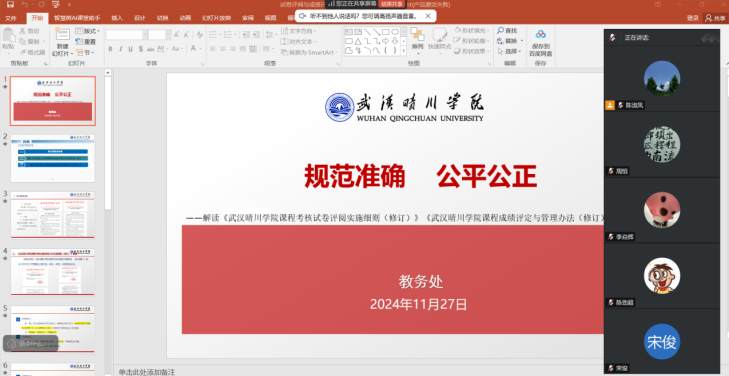Open Quick Styles (快速样式) button
The width and height of the screenshot is (729, 376).
(440, 40)
